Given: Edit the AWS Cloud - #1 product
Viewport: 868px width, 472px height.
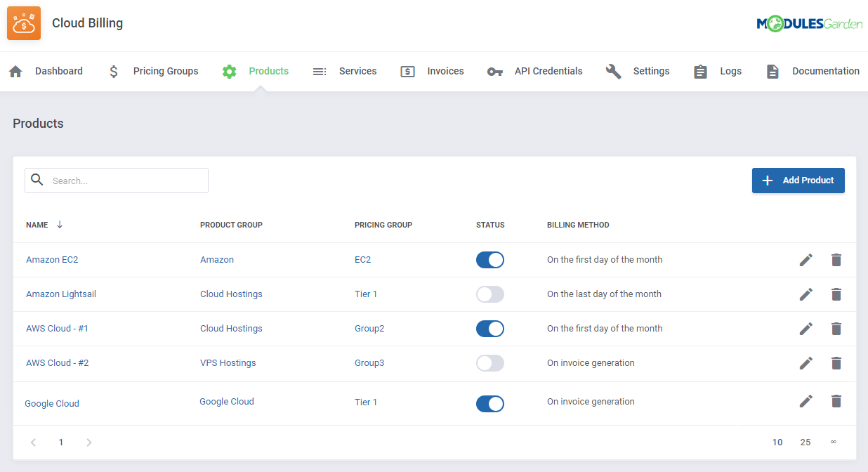Looking at the screenshot, I should (x=806, y=329).
